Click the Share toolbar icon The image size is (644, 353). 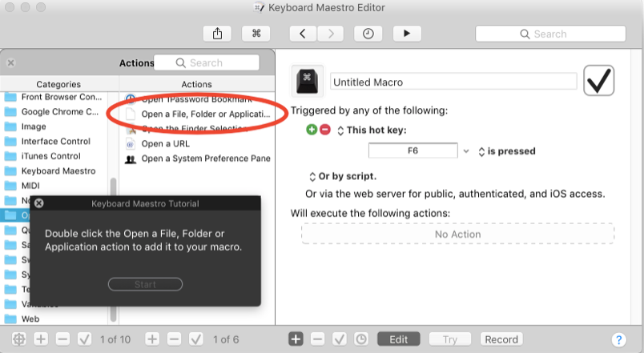(217, 34)
